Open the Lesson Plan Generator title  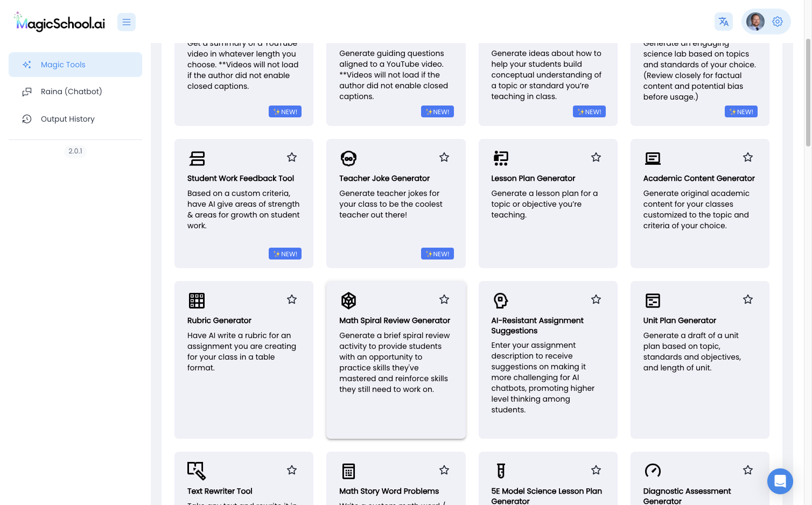533,178
